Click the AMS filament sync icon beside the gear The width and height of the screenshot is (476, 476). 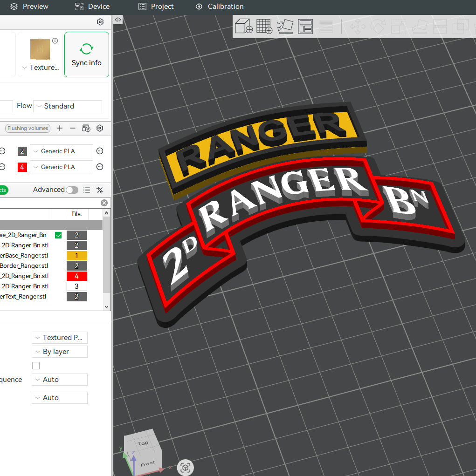click(x=86, y=128)
